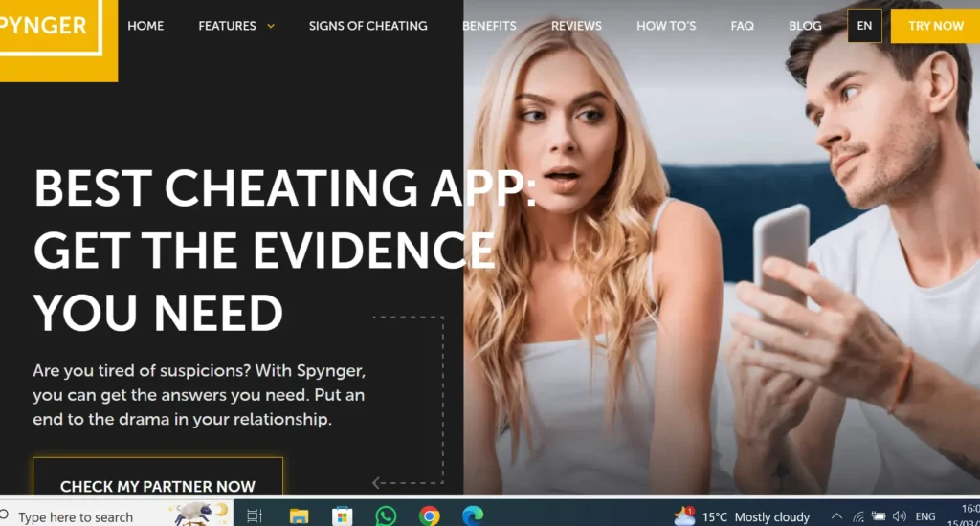Show hidden system tray icons chevron
The height and width of the screenshot is (526, 980).
click(x=836, y=516)
